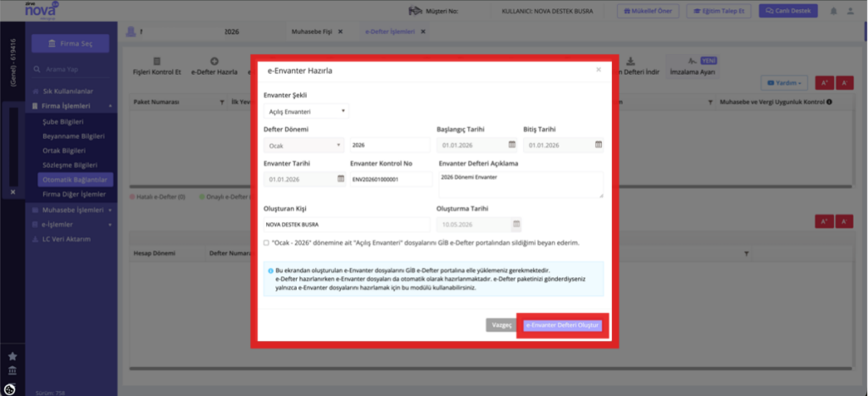Image resolution: width=868 pixels, height=396 pixels.
Task: Click the Firma Seç button
Action: 70,44
